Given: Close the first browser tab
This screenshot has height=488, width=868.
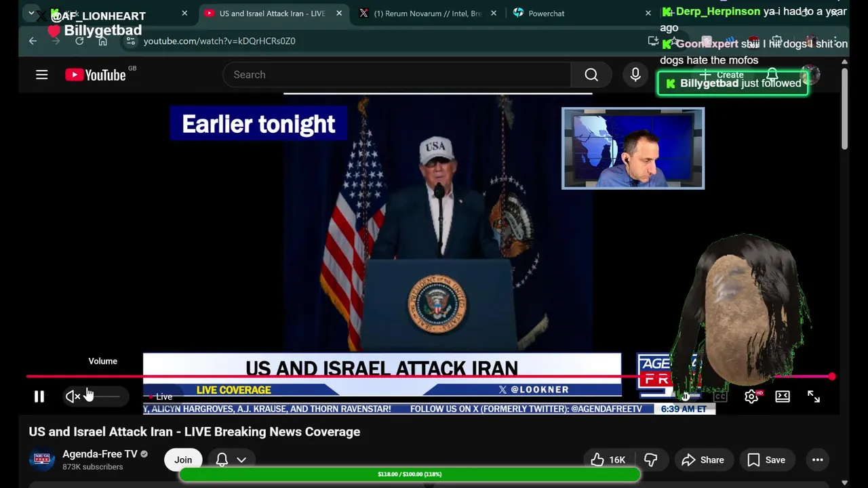Looking at the screenshot, I should [184, 13].
